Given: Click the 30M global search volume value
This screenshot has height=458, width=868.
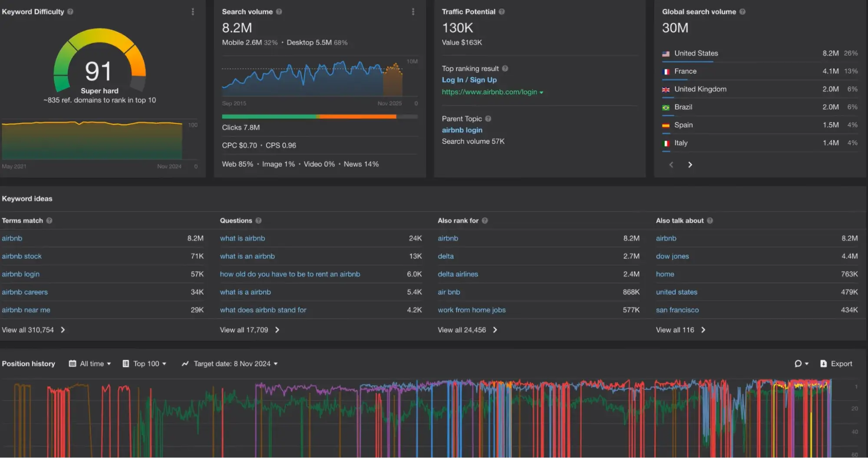Looking at the screenshot, I should (675, 28).
